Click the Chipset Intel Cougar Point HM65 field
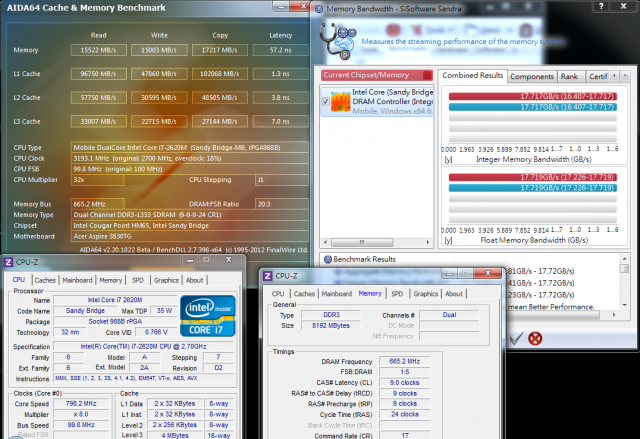Image resolution: width=640 pixels, height=439 pixels. [190, 226]
